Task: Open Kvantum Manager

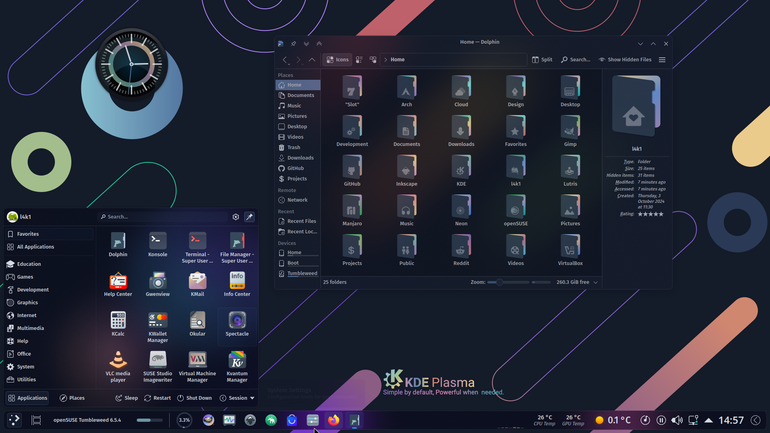Action: point(237,367)
